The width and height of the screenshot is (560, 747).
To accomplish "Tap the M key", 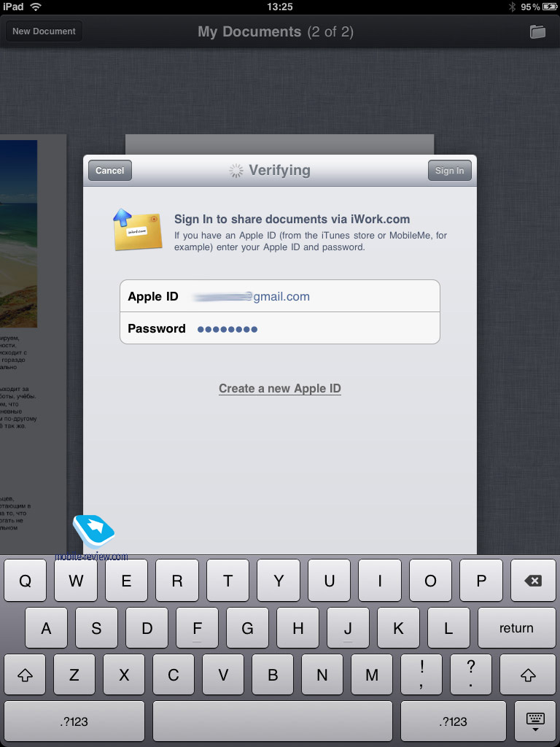I will point(371,675).
